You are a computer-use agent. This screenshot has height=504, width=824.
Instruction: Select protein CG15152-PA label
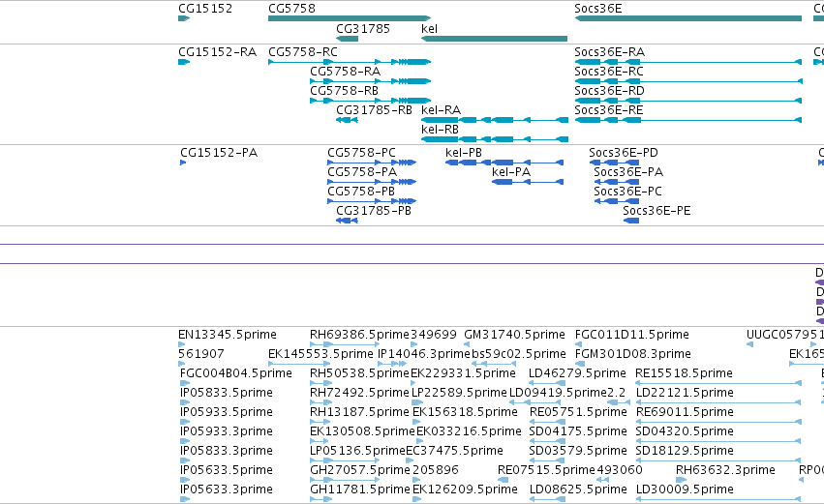point(219,153)
